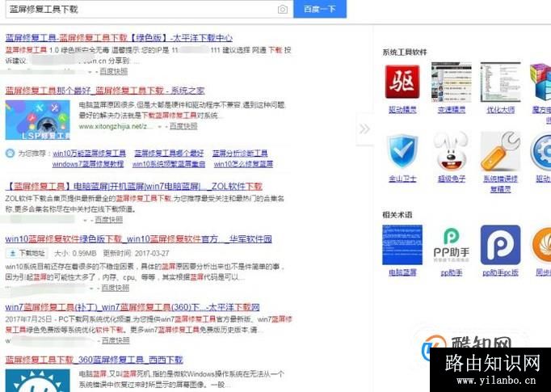Open the 优化大师 thumbnail icon

[x=501, y=82]
